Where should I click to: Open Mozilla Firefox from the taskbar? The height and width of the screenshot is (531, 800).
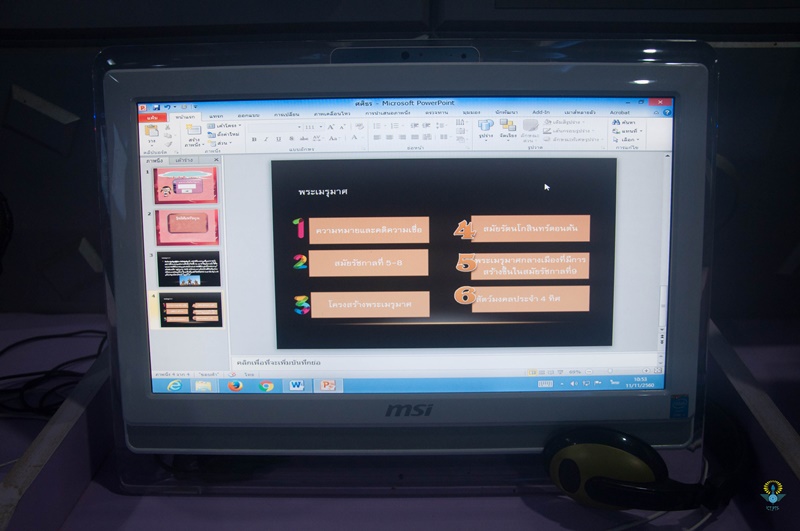point(236,385)
